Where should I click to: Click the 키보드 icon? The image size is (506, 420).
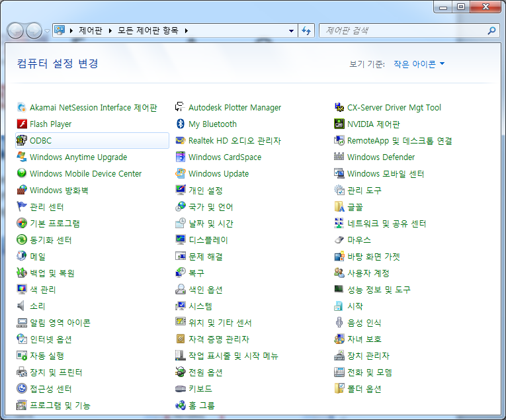181,388
